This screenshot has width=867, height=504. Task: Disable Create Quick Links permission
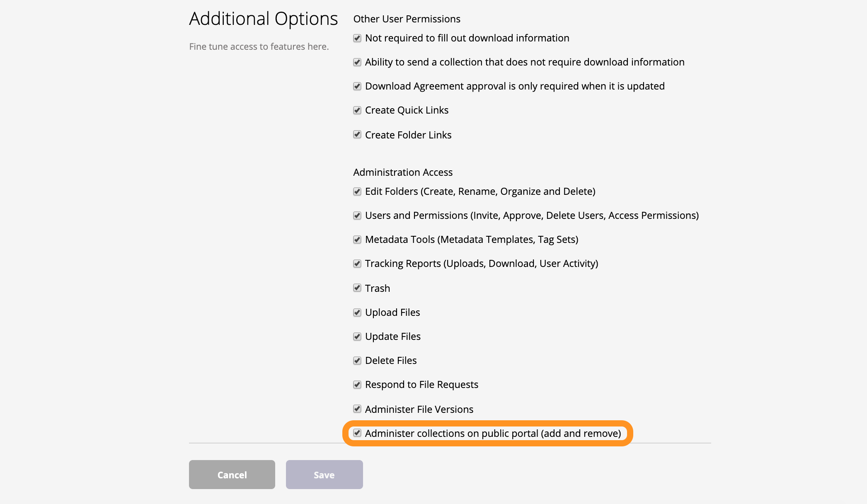[x=357, y=110]
